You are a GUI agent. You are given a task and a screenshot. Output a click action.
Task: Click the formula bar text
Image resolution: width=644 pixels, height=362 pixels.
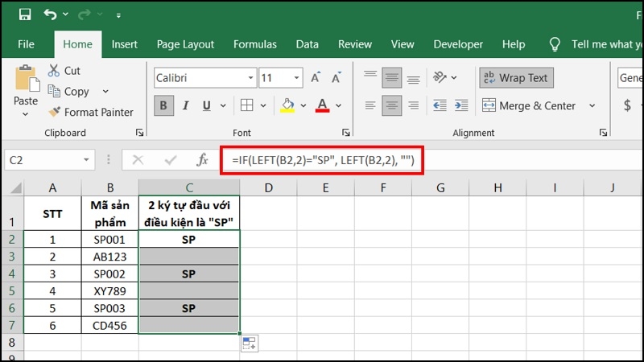323,160
